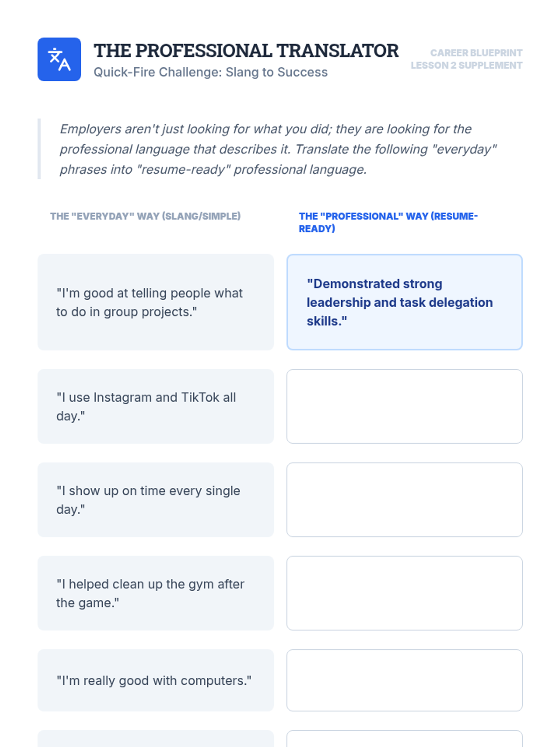Click the group projects phrase card
This screenshot has height=747, width=560.
coord(155,302)
